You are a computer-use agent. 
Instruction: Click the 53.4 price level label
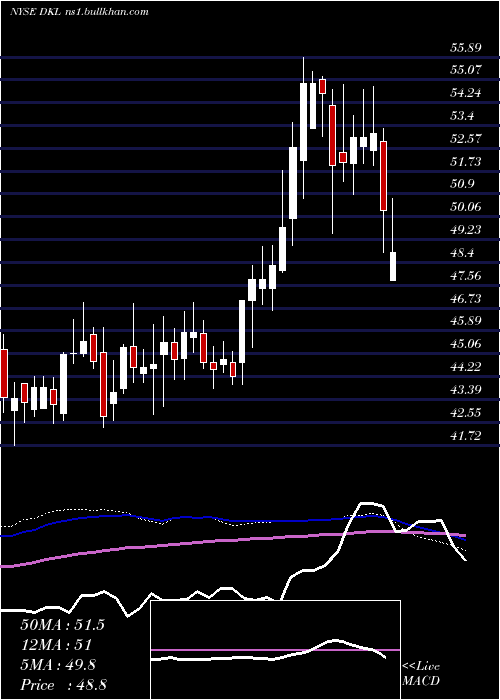[x=463, y=116]
